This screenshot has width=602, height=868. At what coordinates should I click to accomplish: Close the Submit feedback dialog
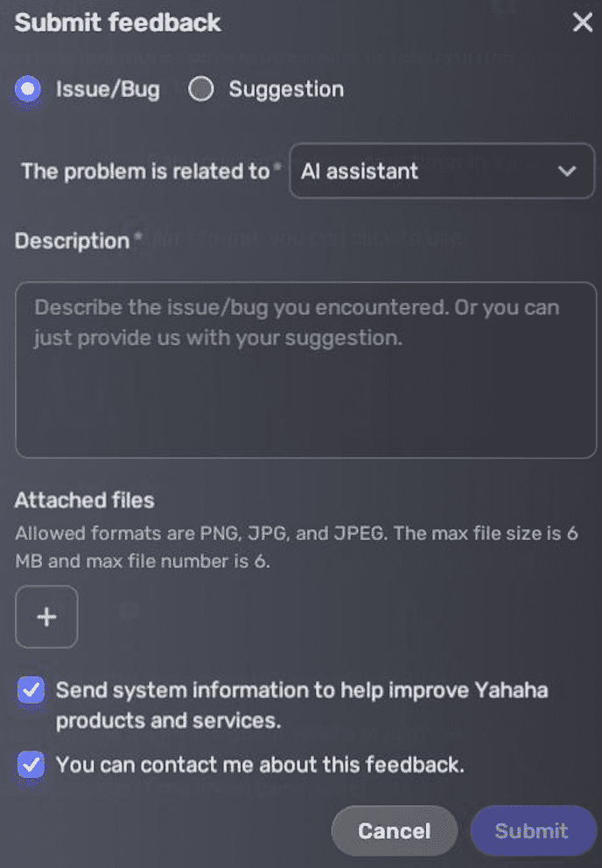[x=582, y=23]
